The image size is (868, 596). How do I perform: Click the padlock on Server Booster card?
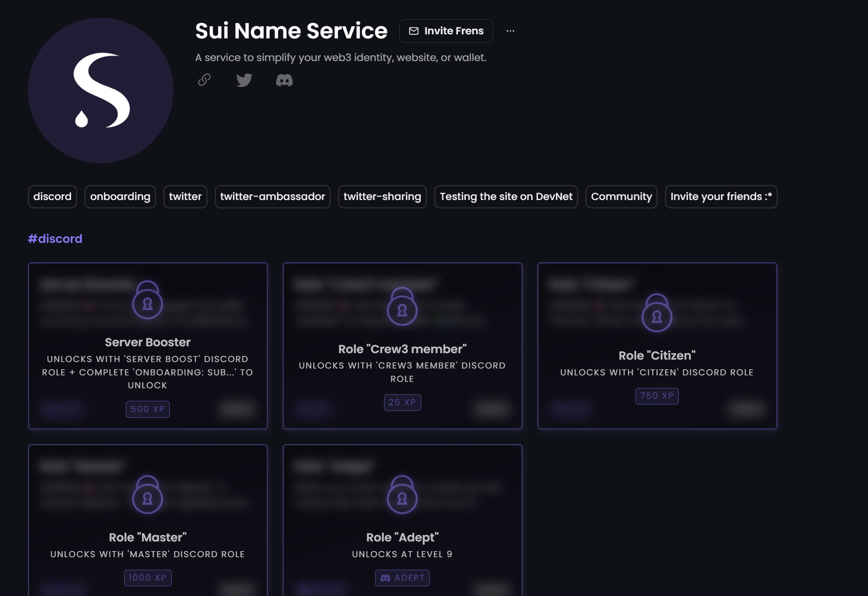[x=148, y=300]
